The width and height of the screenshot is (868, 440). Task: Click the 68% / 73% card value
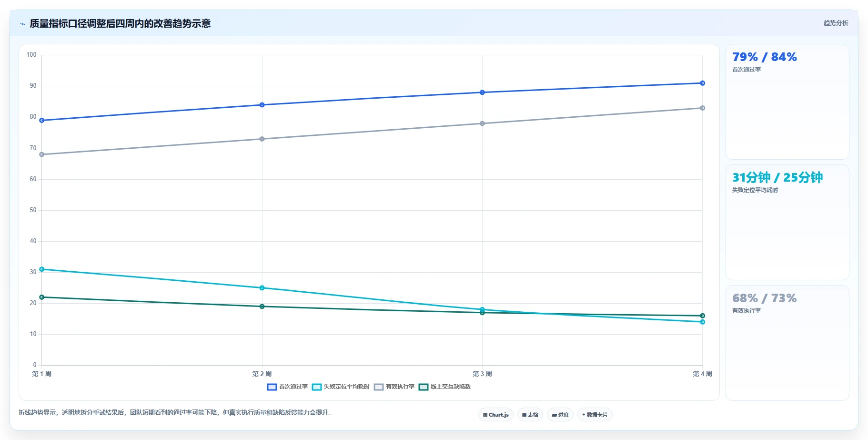pyautogui.click(x=764, y=298)
